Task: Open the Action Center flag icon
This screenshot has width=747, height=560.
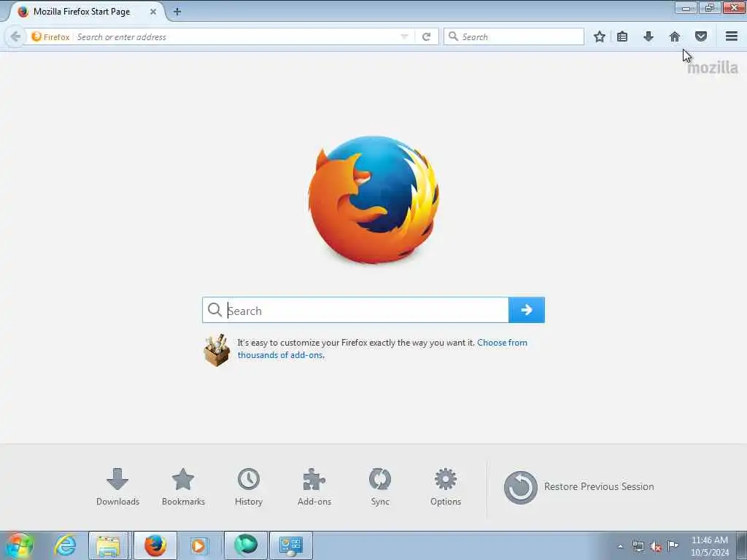Action: 673,546
